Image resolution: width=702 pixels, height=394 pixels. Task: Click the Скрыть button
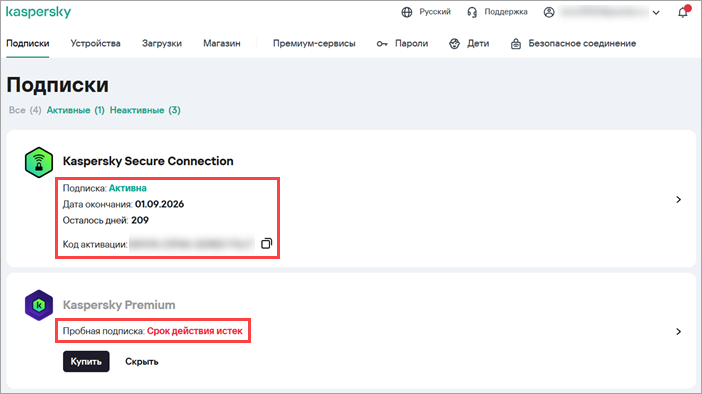tap(141, 362)
